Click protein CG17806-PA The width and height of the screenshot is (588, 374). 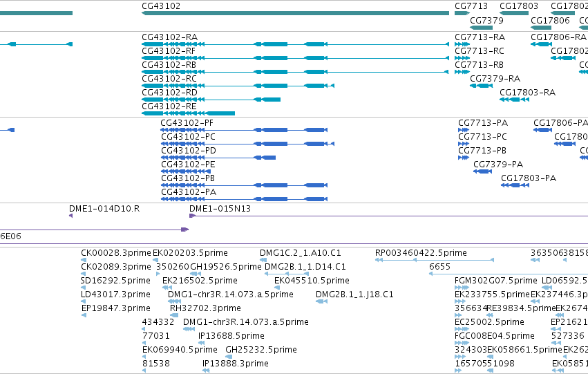pos(560,123)
